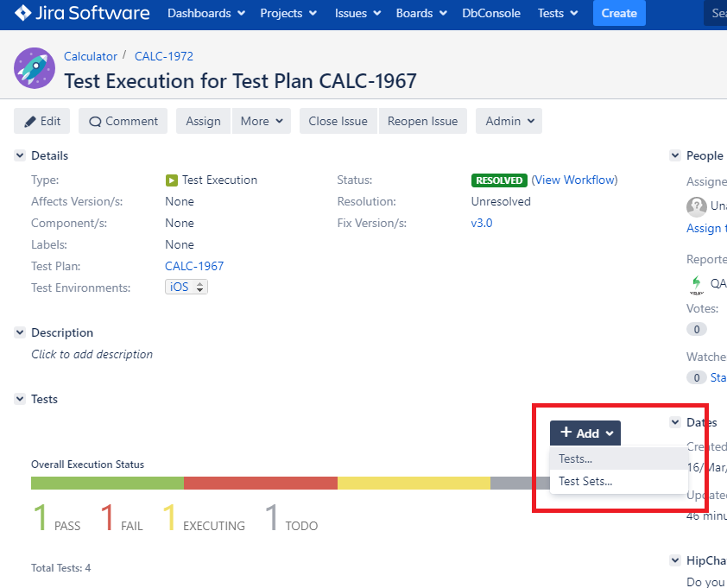
Task: Open the Tests navigation menu
Action: coord(558,13)
